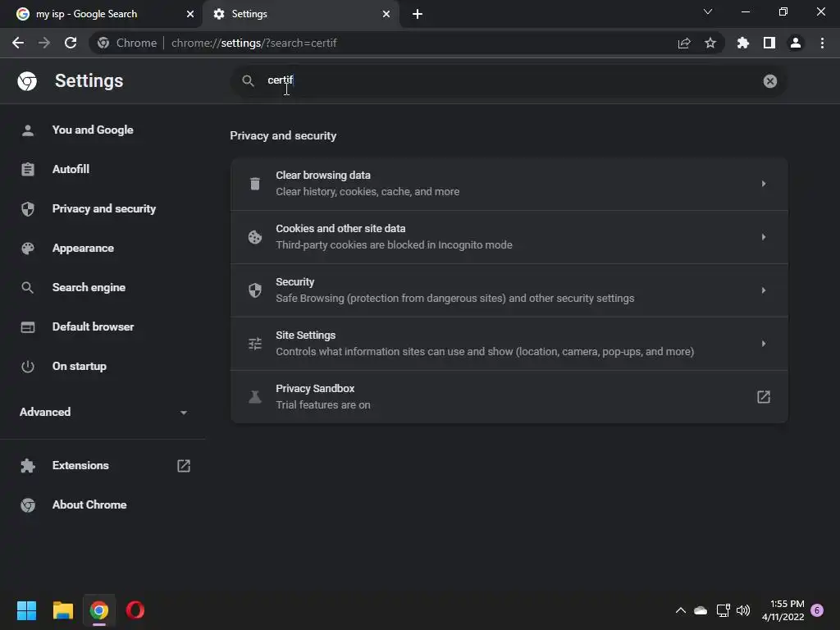Open Extensions external link icon in sidebar

click(x=184, y=466)
